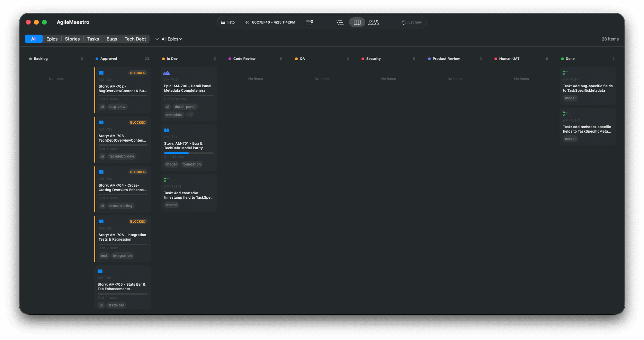Select the Bugs filter tab
Screen dimensions: 644x340
pyautogui.click(x=112, y=39)
